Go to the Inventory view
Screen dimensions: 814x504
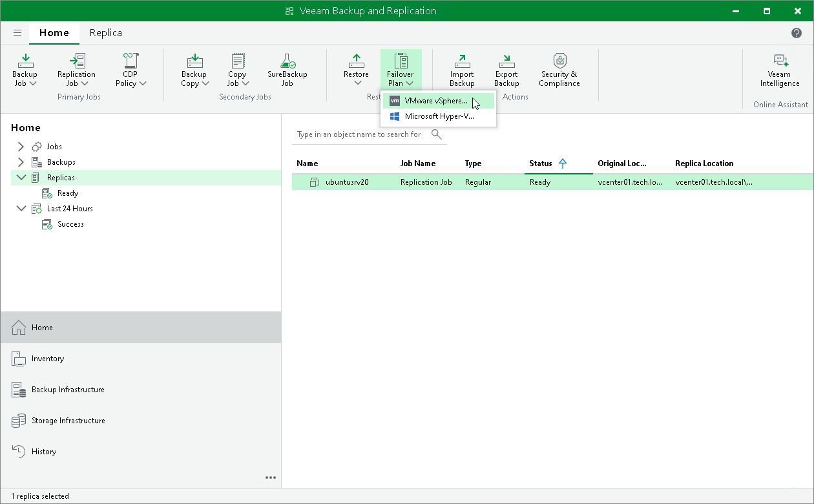coord(141,359)
